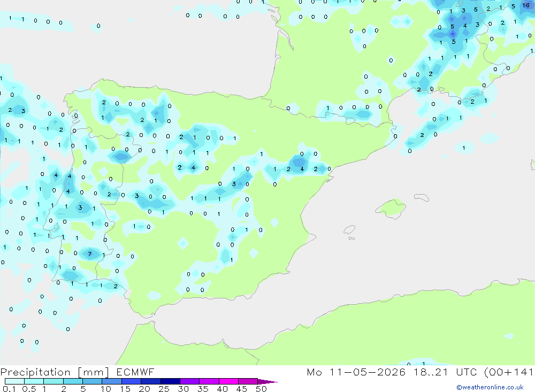
Task: Click the precipitation value "16" at top right
Action: 526,5
